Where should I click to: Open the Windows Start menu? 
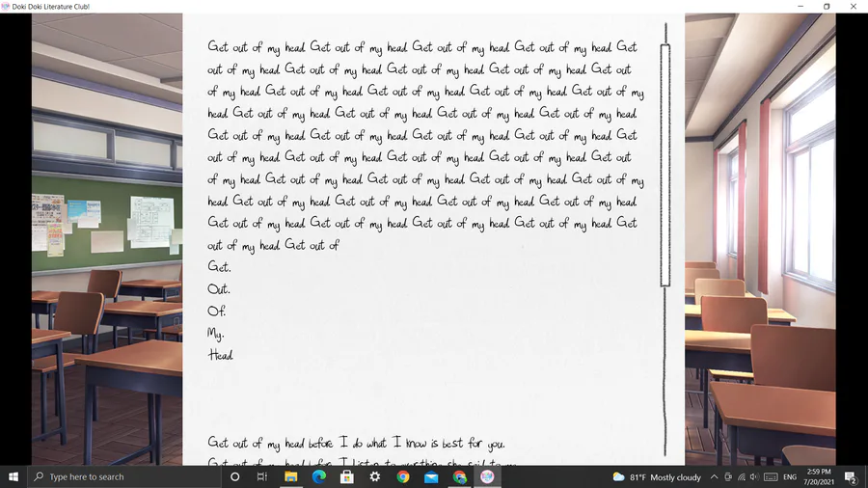[14, 476]
